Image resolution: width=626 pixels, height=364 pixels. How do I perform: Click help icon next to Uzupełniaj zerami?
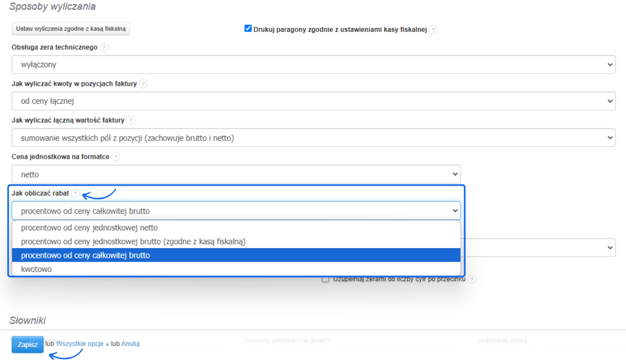[x=472, y=279]
